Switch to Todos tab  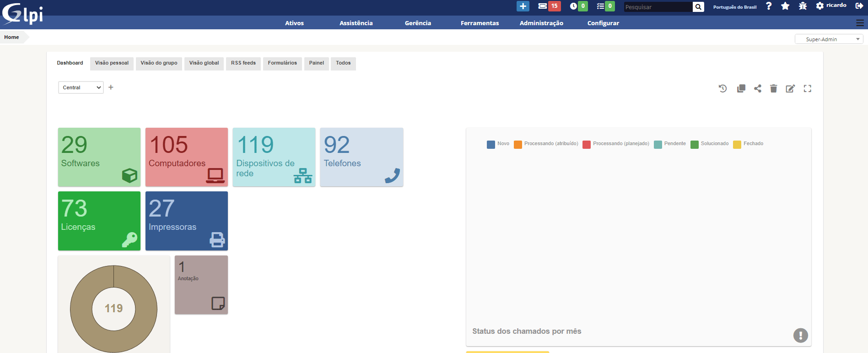(343, 63)
